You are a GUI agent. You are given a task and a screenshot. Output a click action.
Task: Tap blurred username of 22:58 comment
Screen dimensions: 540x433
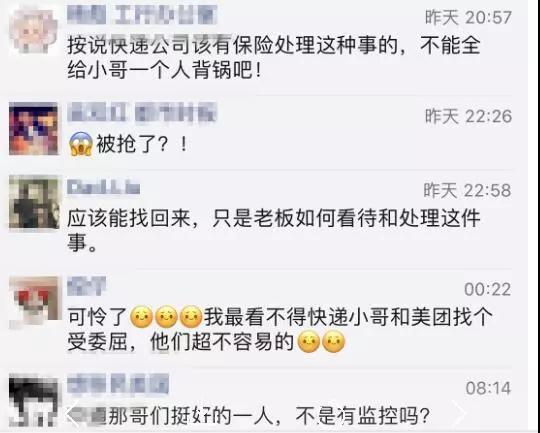(x=103, y=187)
